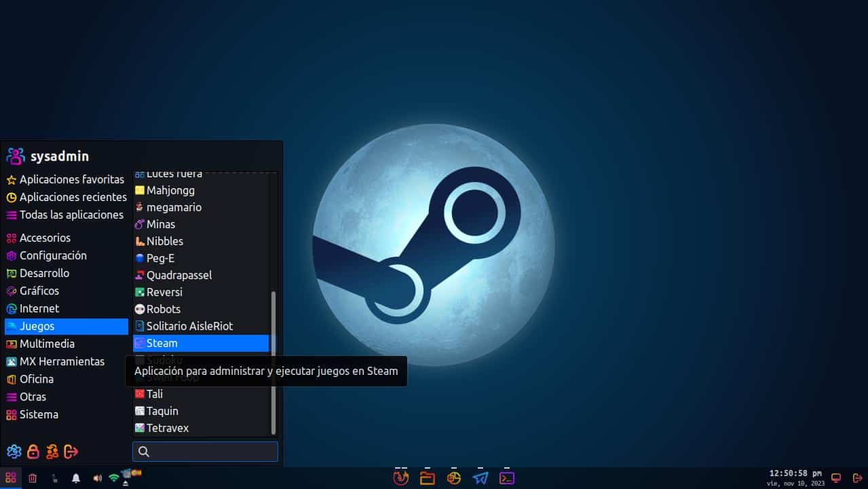Image resolution: width=868 pixels, height=489 pixels.
Task: Click the orange pie-chart taskbar icon
Action: point(454,478)
